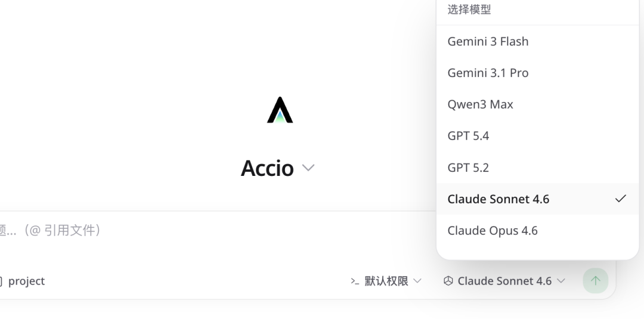Select the GPT 5.2 option
This screenshot has height=319, width=644.
468,168
